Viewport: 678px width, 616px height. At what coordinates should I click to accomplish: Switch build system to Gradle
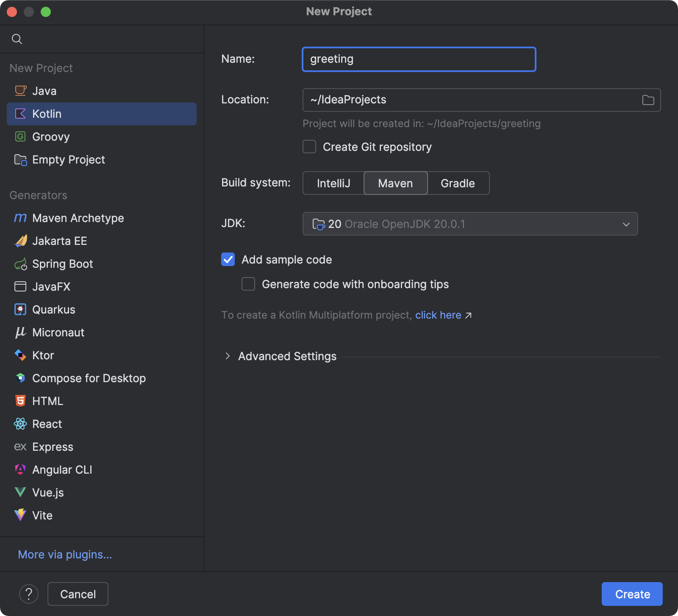click(458, 183)
